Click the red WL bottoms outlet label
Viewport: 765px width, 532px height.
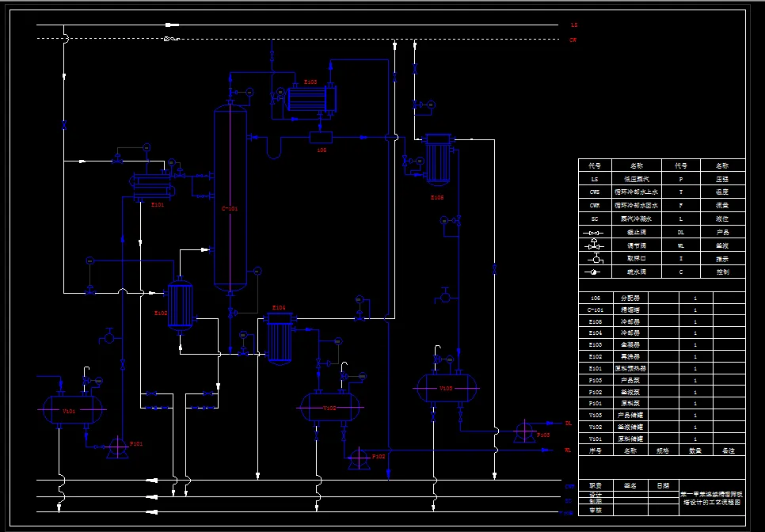pyautogui.click(x=569, y=450)
